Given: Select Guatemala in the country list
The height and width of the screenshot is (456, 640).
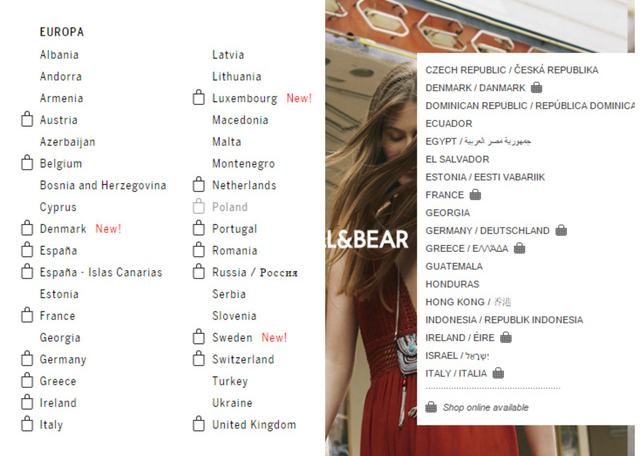Looking at the screenshot, I should pos(454,267).
